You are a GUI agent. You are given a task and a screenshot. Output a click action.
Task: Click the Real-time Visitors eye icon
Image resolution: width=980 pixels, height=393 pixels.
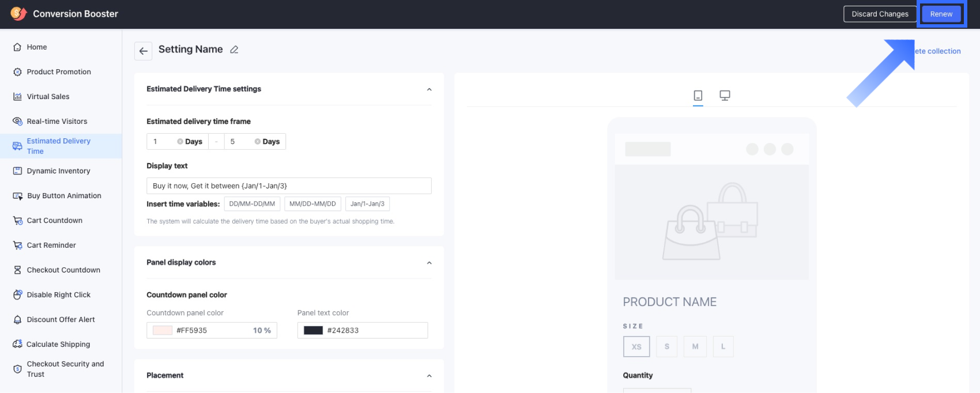pos(17,122)
